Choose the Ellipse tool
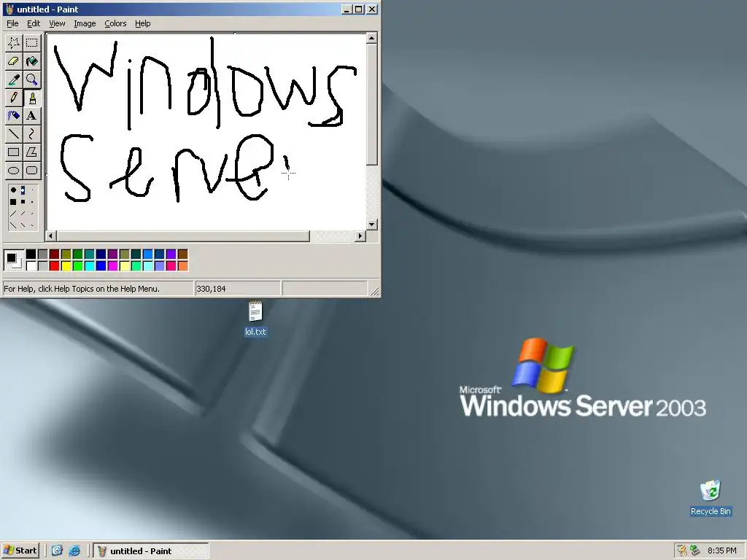The height and width of the screenshot is (560, 747). click(x=13, y=170)
